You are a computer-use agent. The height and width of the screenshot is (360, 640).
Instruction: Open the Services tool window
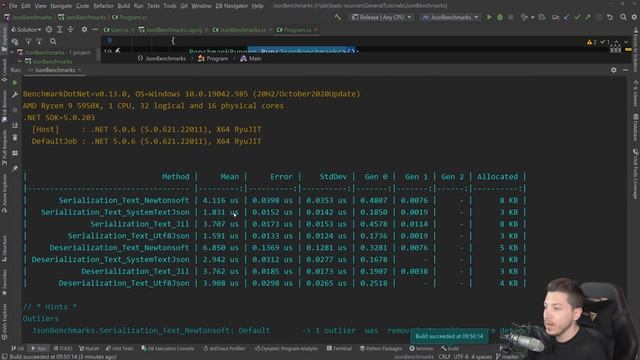[421, 349]
